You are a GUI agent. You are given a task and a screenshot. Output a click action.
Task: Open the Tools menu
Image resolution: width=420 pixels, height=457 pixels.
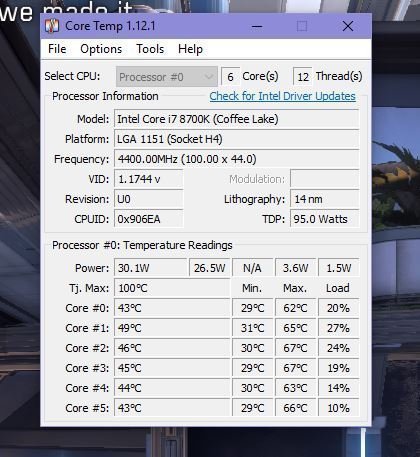click(150, 49)
